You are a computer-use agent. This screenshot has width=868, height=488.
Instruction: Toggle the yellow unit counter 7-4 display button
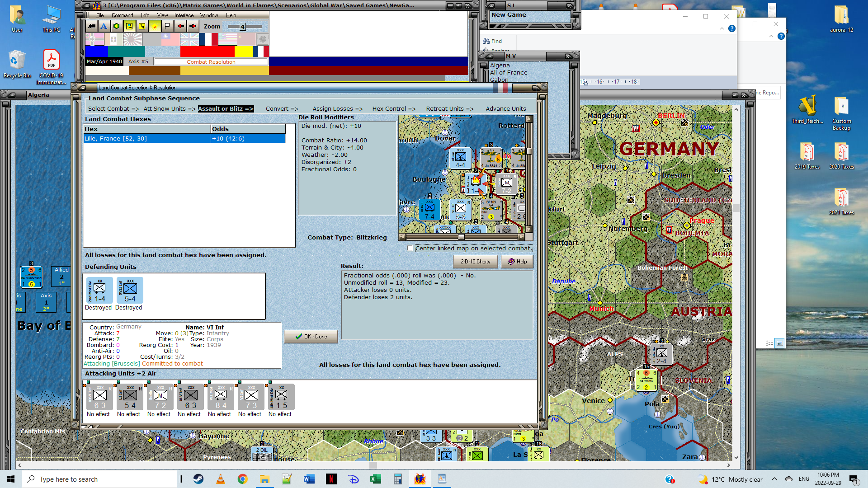click(x=129, y=26)
